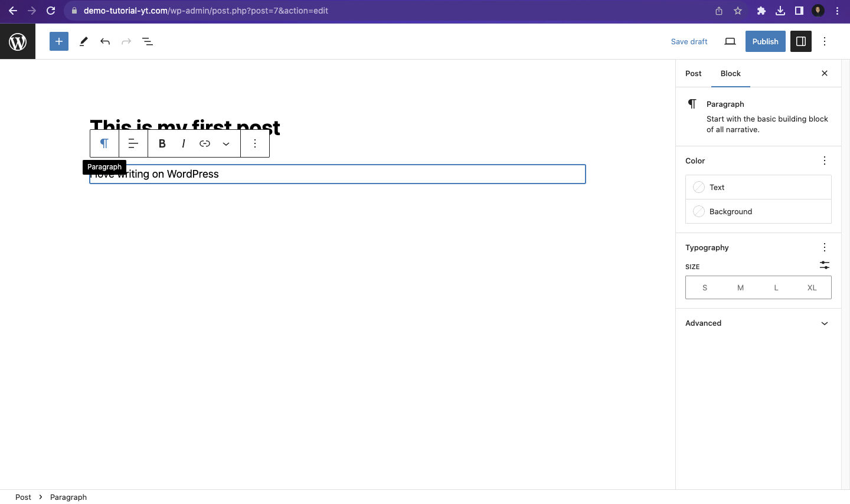The height and width of the screenshot is (504, 850).
Task: Open Color options menu
Action: [824, 161]
